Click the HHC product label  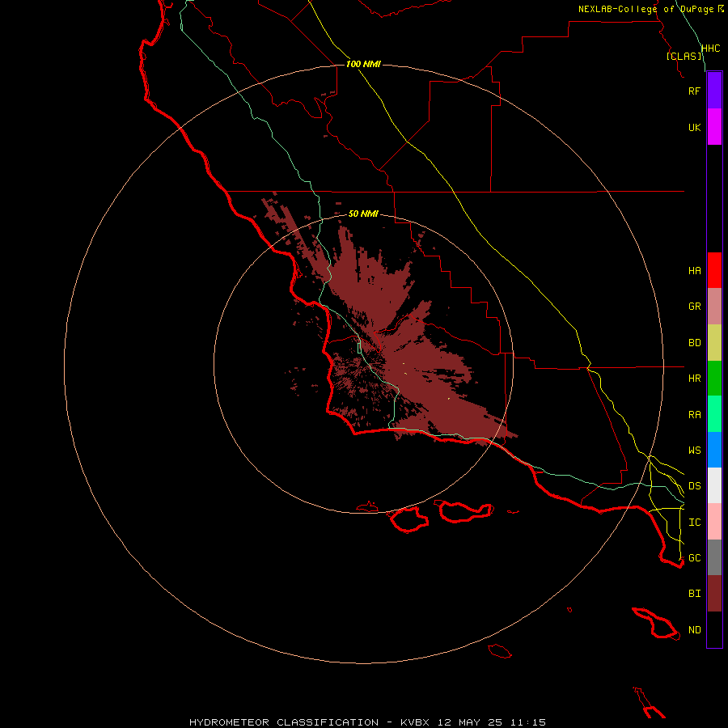pyautogui.click(x=710, y=49)
